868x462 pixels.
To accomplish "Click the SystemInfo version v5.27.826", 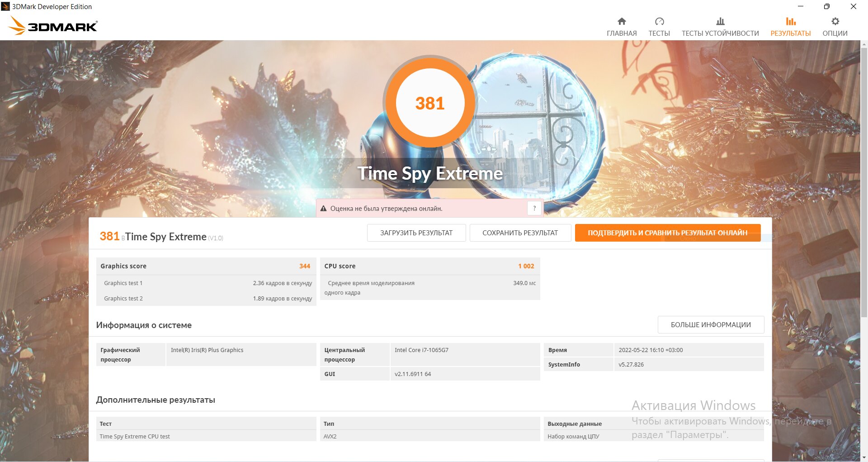I will tap(631, 364).
